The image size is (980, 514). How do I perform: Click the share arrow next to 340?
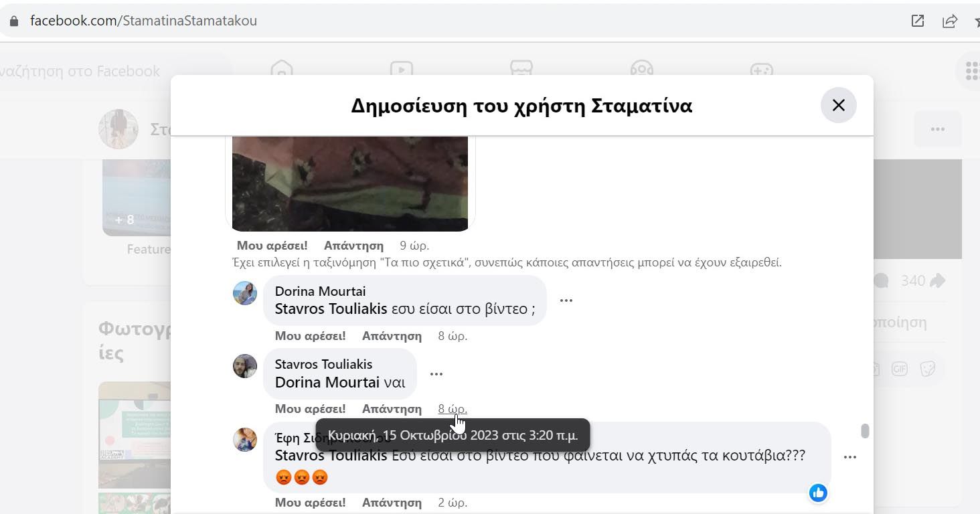pyautogui.click(x=937, y=280)
